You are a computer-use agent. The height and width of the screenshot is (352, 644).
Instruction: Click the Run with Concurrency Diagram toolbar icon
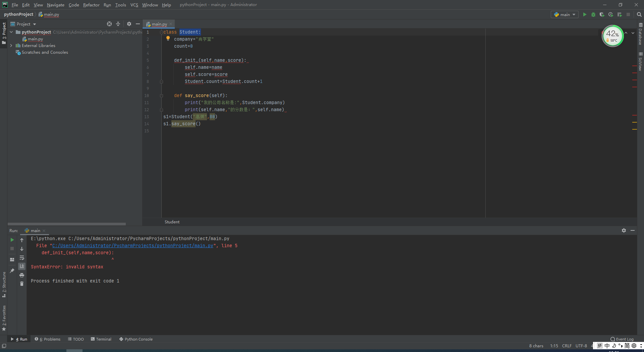[x=620, y=14]
